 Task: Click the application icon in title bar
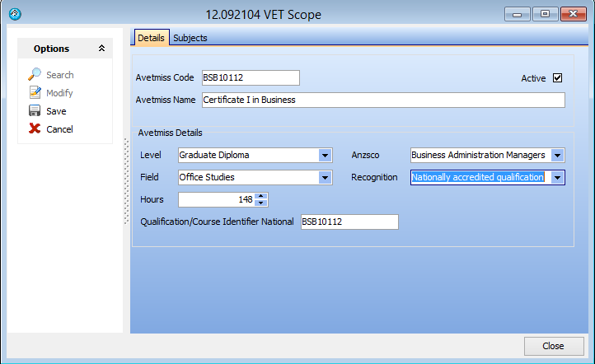14,14
